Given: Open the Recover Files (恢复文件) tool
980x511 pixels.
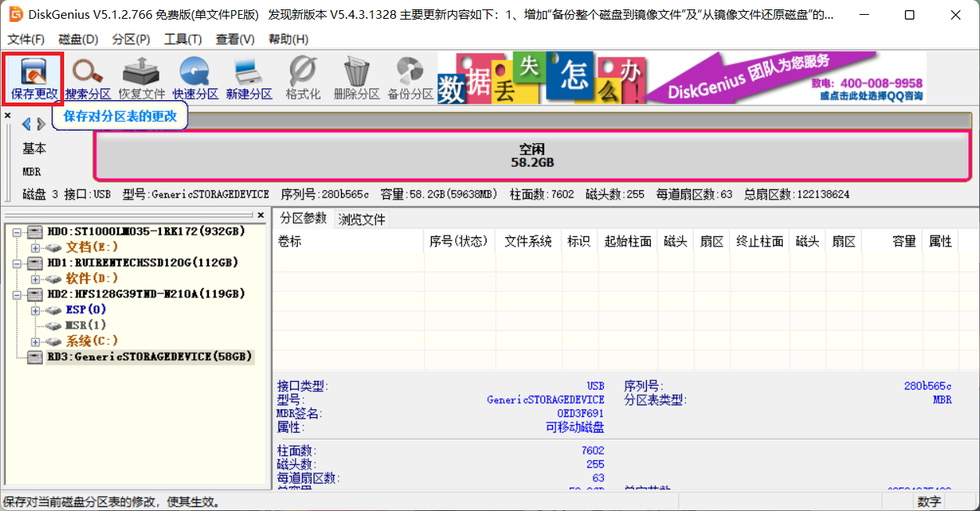Looking at the screenshot, I should [x=142, y=79].
